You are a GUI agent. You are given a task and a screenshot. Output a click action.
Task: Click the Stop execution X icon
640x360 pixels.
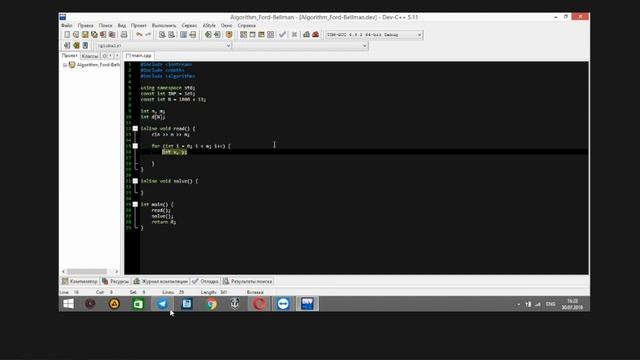(294, 35)
